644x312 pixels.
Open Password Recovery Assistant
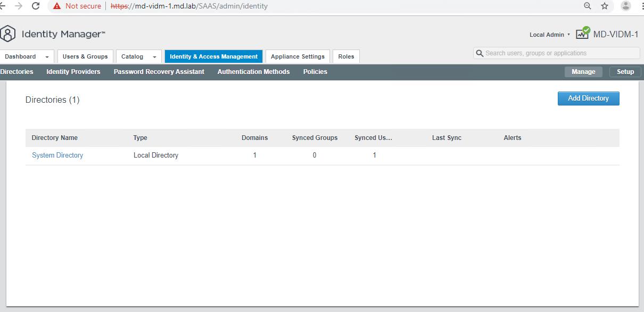click(159, 72)
